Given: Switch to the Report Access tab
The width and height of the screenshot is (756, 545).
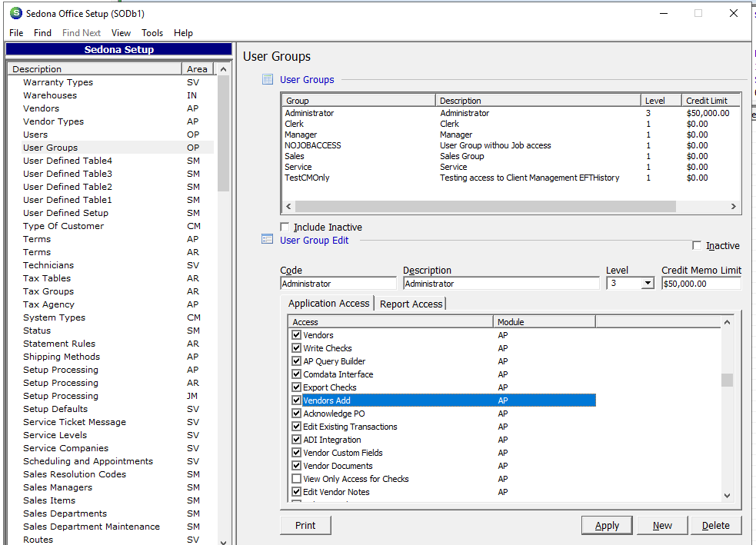Looking at the screenshot, I should click(x=411, y=304).
